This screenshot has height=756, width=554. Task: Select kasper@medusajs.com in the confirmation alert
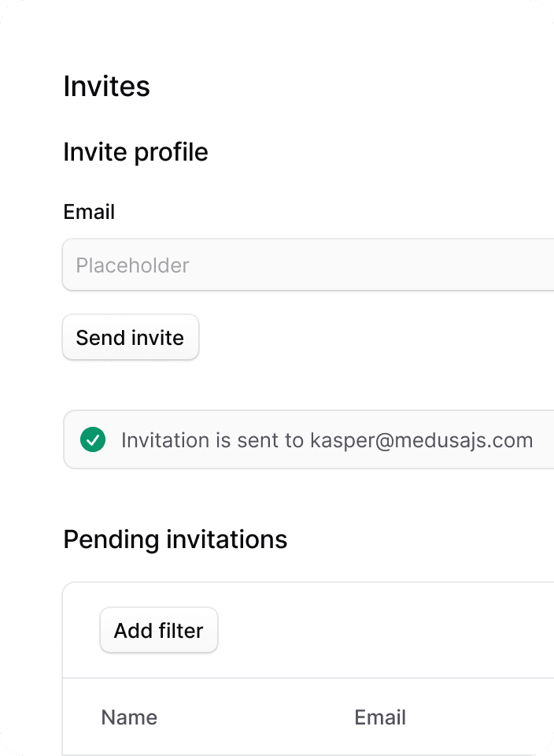point(422,440)
